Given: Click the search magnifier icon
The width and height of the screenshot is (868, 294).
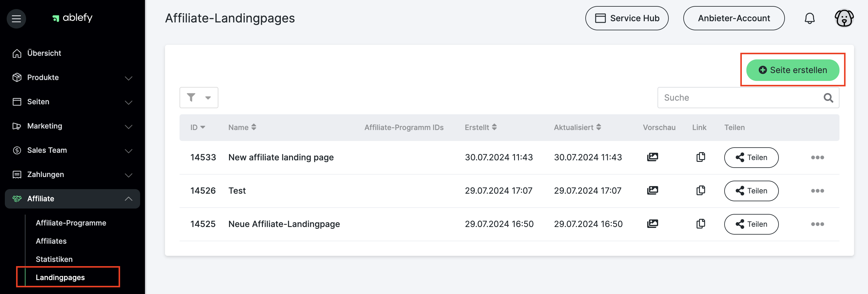Looking at the screenshot, I should [x=828, y=98].
